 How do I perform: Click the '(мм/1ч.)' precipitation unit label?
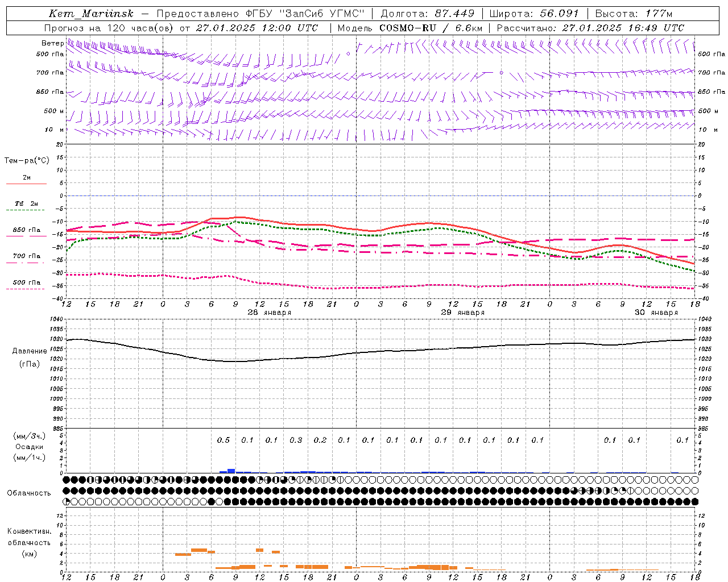[30, 458]
